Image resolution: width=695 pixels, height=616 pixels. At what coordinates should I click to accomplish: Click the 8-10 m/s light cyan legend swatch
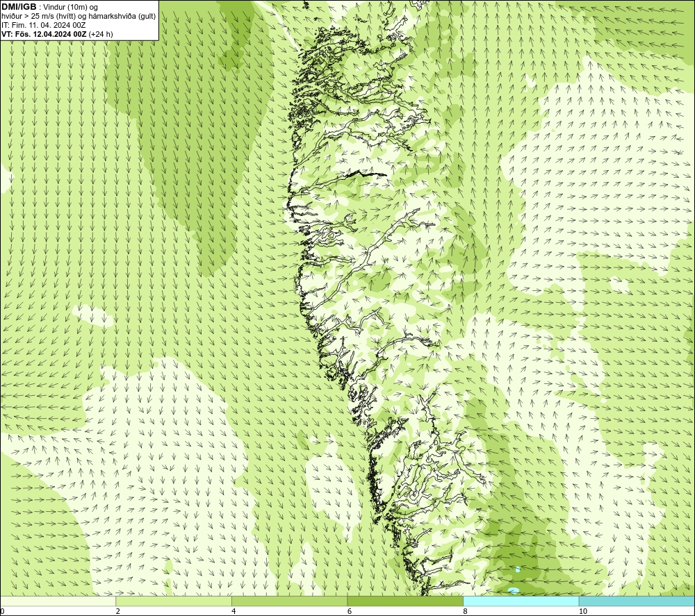pos(521,601)
